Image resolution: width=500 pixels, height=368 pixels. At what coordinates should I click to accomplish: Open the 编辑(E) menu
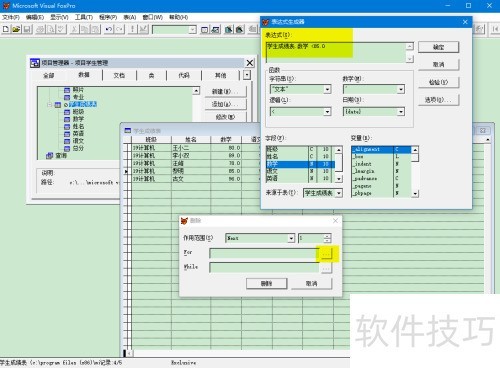35,17
